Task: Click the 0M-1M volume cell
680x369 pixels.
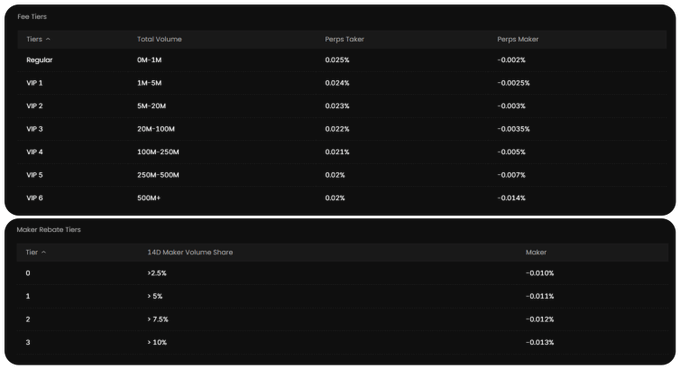Action: [x=149, y=60]
